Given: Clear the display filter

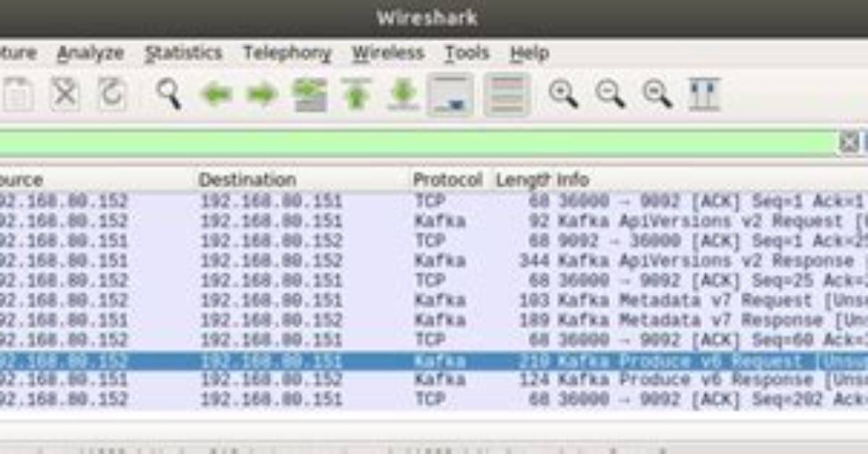Looking at the screenshot, I should pos(849,142).
